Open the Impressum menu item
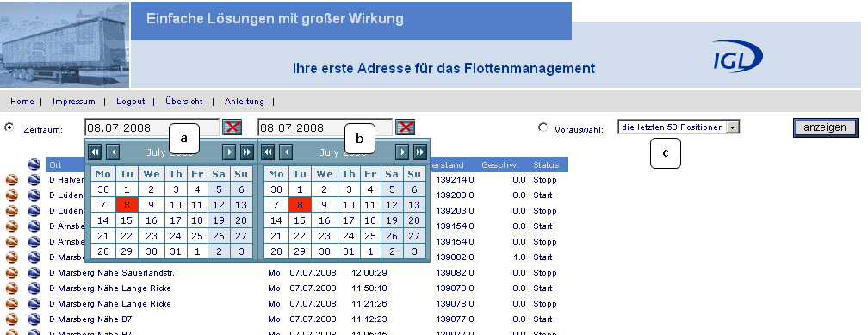The height and width of the screenshot is (335, 868). 74,102
